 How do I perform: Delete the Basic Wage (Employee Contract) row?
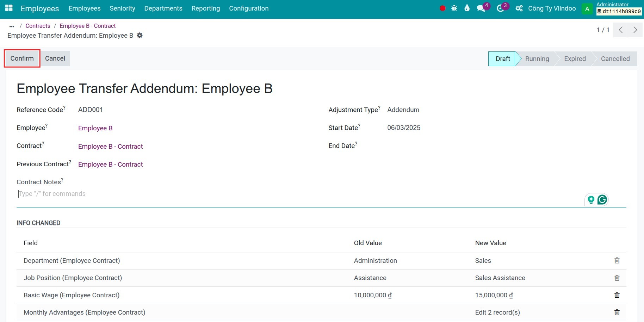click(x=617, y=295)
